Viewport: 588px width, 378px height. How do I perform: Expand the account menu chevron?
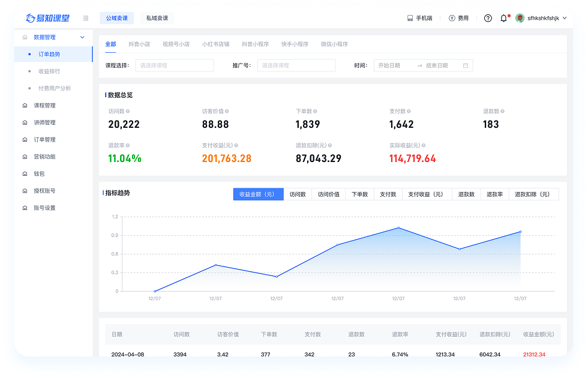[x=564, y=18]
